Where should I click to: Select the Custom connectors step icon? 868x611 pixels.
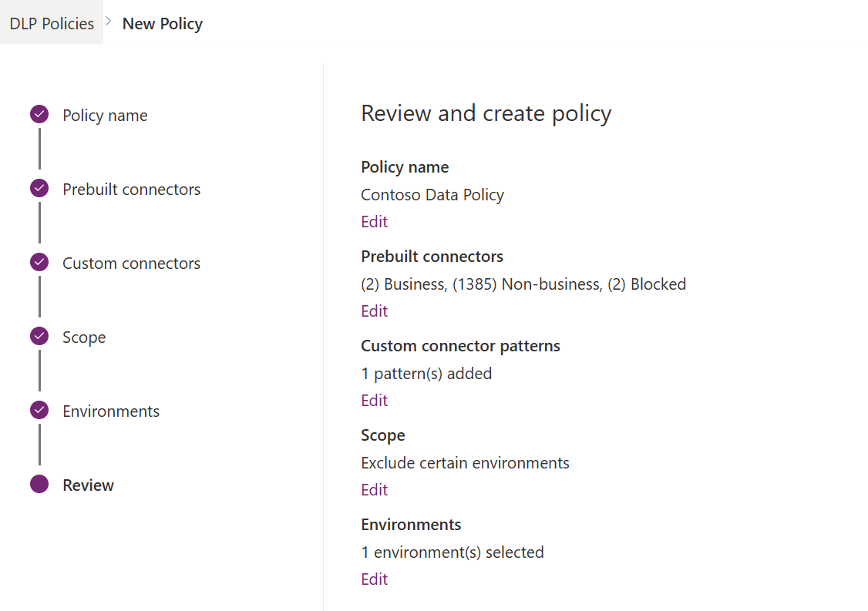(39, 262)
